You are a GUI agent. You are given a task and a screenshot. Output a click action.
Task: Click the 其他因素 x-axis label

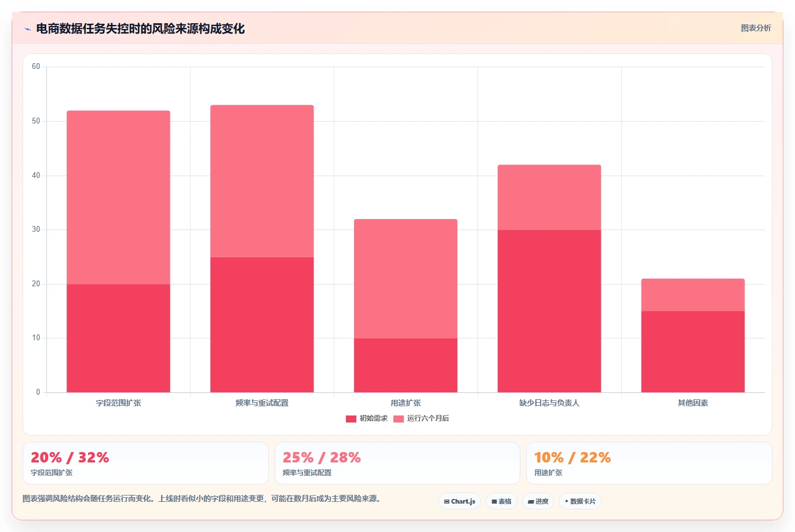pos(693,403)
